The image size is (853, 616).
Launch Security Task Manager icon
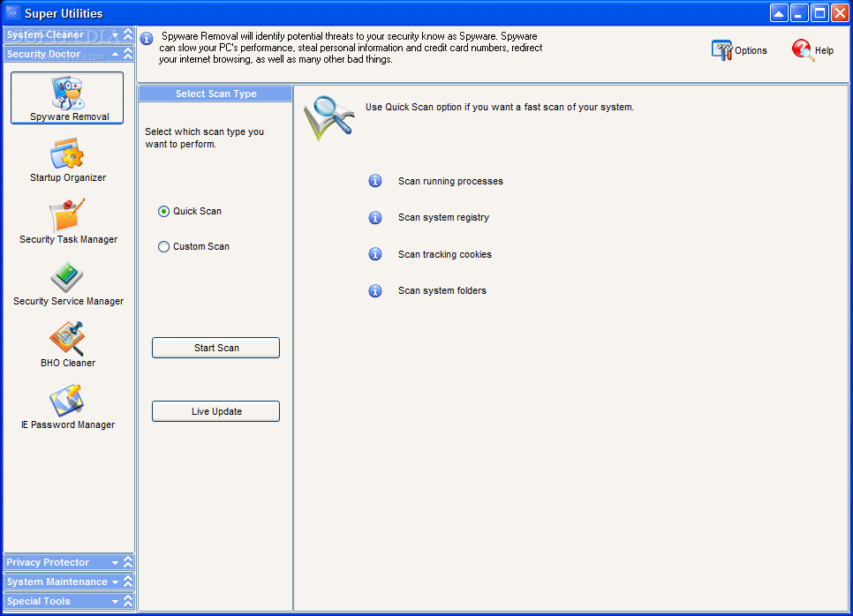(x=67, y=214)
